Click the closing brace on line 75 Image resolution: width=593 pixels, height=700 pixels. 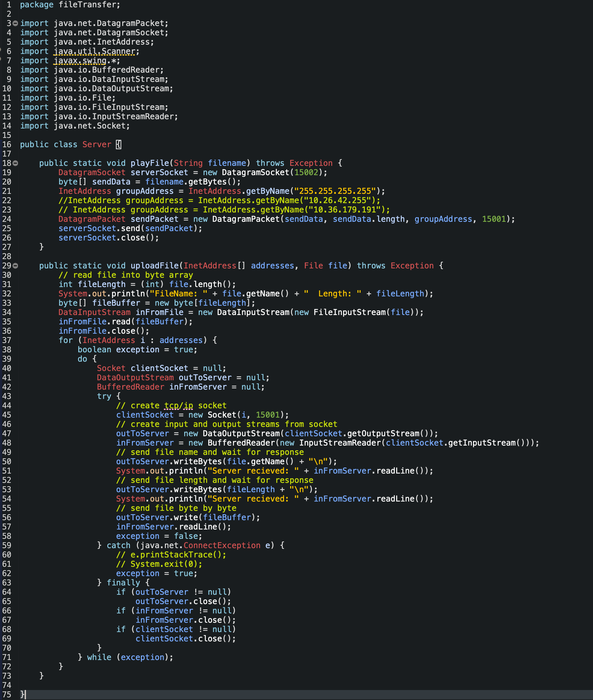(x=22, y=695)
